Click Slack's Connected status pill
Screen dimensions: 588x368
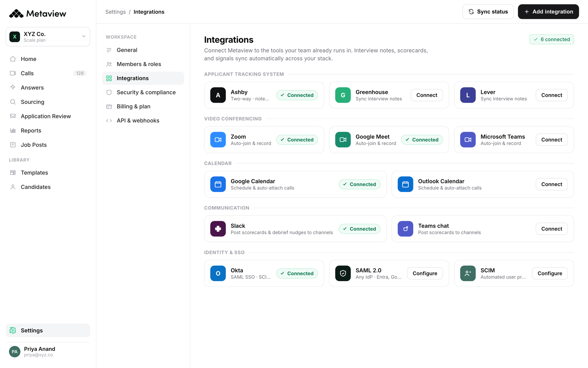tap(360, 229)
